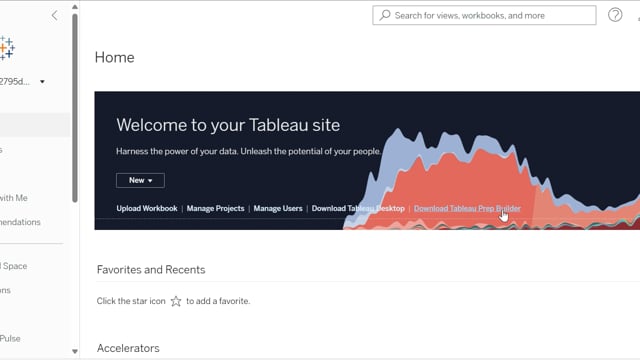This screenshot has height=360, width=640.
Task: Open Manage Users link
Action: pos(278,209)
